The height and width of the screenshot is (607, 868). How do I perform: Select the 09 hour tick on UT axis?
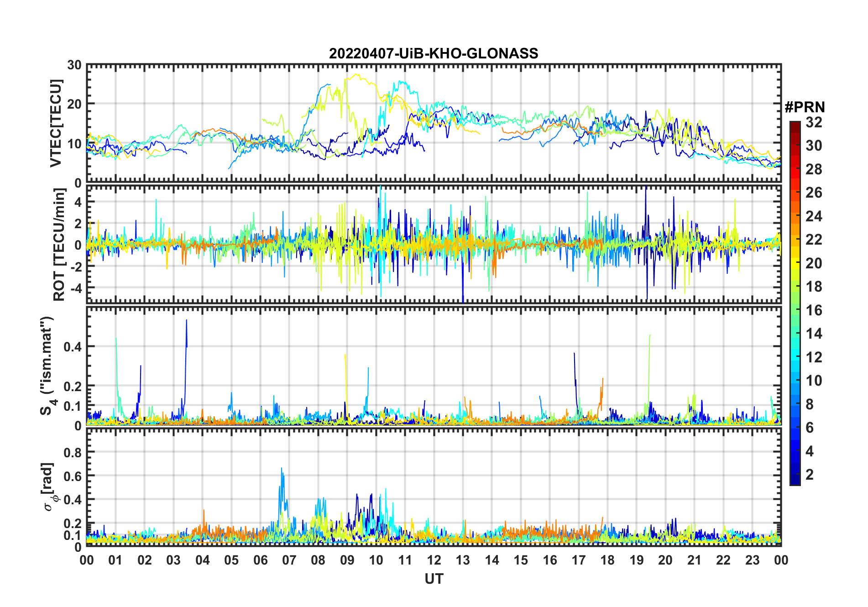(347, 560)
